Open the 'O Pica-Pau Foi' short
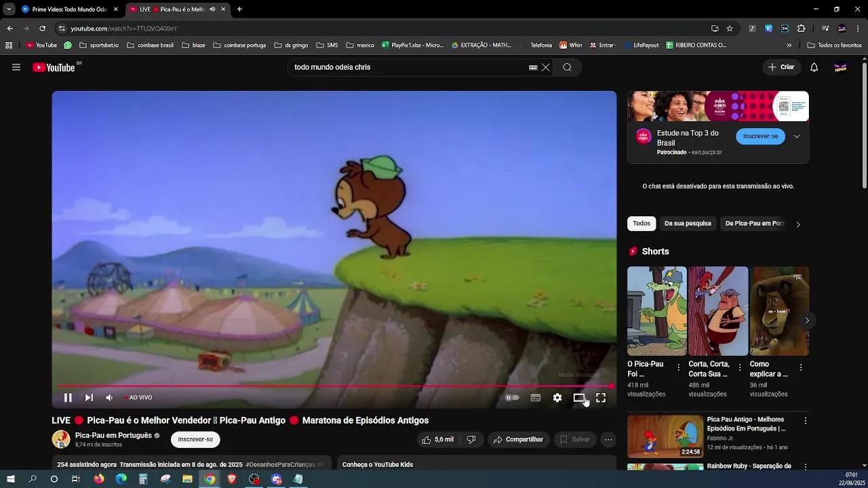Screen dimensions: 868x488 click(657, 311)
